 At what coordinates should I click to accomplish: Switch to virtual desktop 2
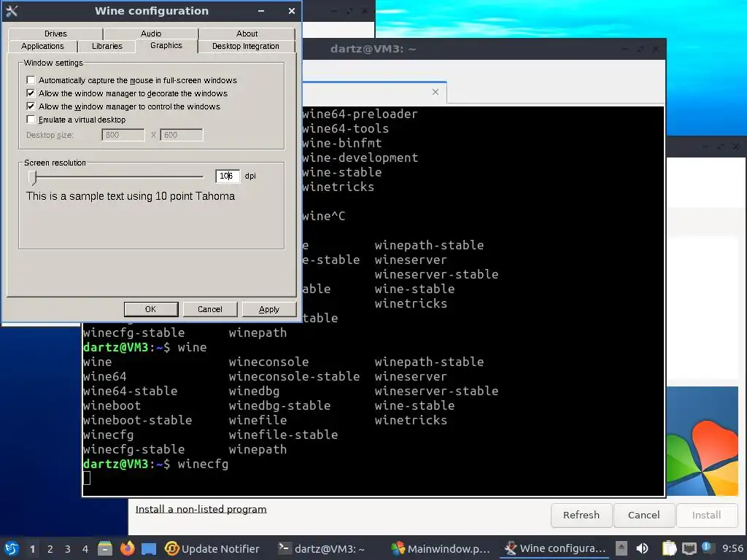[50, 549]
